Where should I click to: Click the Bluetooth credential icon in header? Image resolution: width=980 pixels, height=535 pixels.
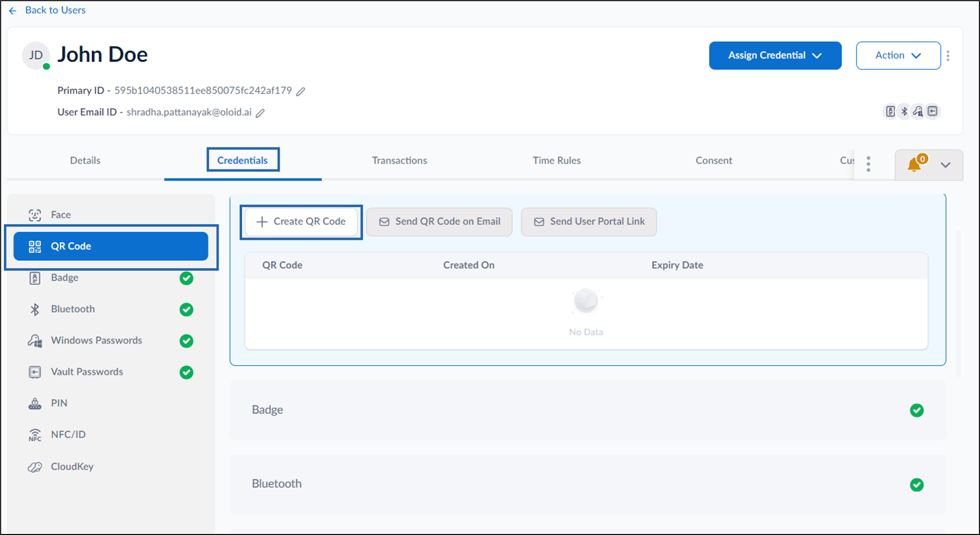(904, 112)
